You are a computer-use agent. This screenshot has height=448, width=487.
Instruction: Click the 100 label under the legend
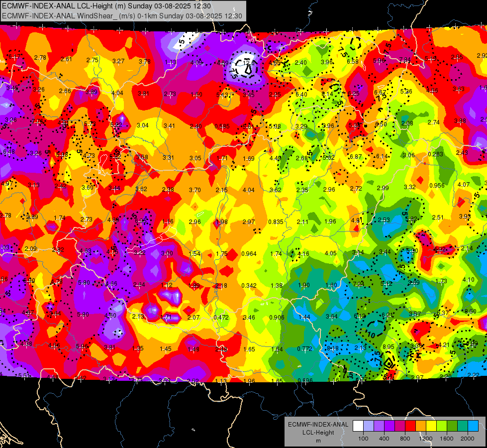pyautogui.click(x=363, y=439)
